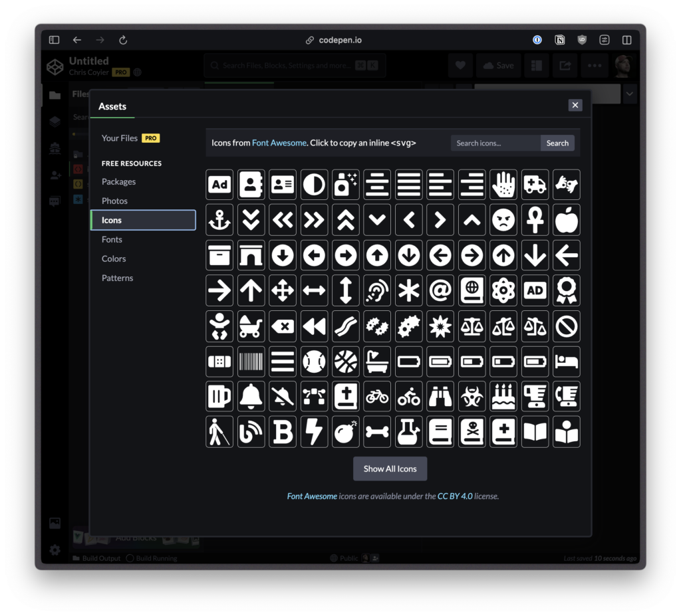Open the Photos resources section

(114, 201)
